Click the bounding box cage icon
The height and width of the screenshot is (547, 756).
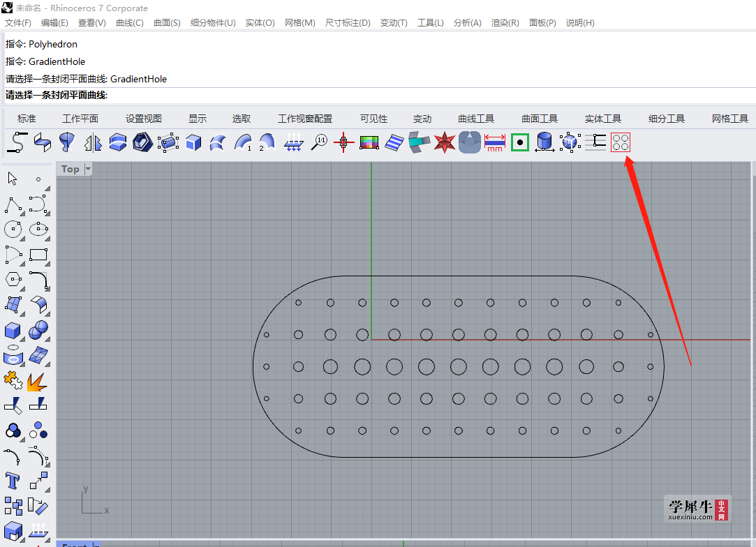pos(168,142)
